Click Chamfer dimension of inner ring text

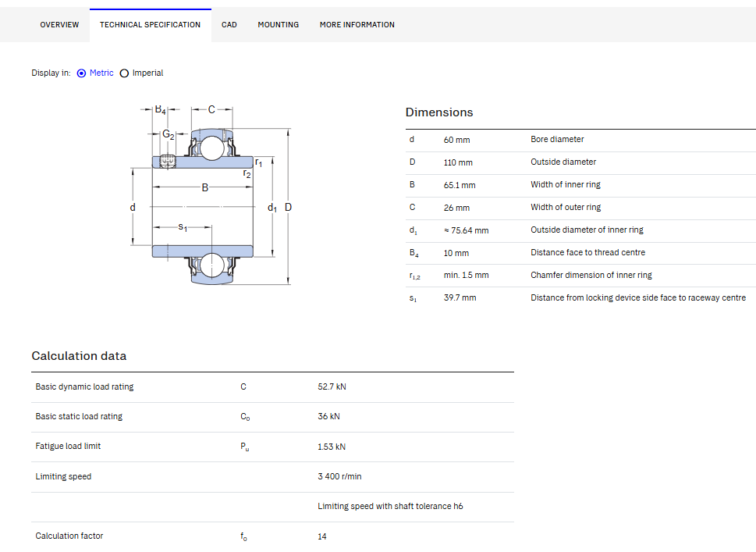pos(591,275)
